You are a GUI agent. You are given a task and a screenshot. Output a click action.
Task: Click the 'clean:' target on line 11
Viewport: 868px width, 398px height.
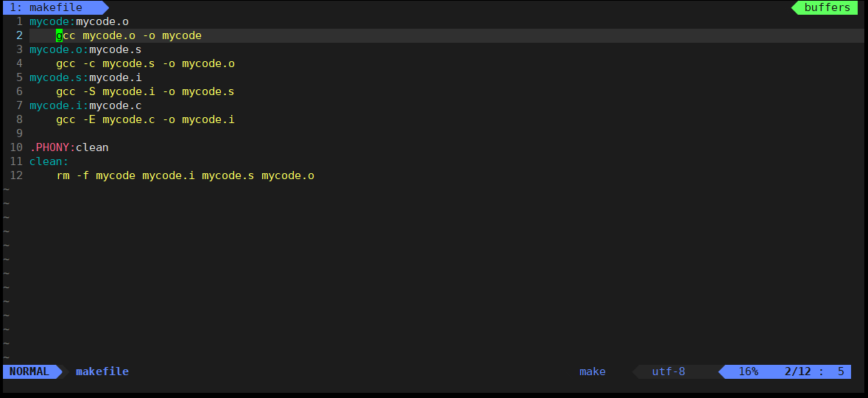point(49,161)
